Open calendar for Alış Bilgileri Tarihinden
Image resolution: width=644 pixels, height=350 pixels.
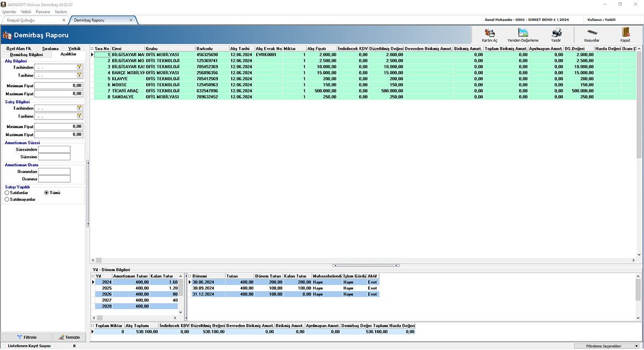[79, 68]
